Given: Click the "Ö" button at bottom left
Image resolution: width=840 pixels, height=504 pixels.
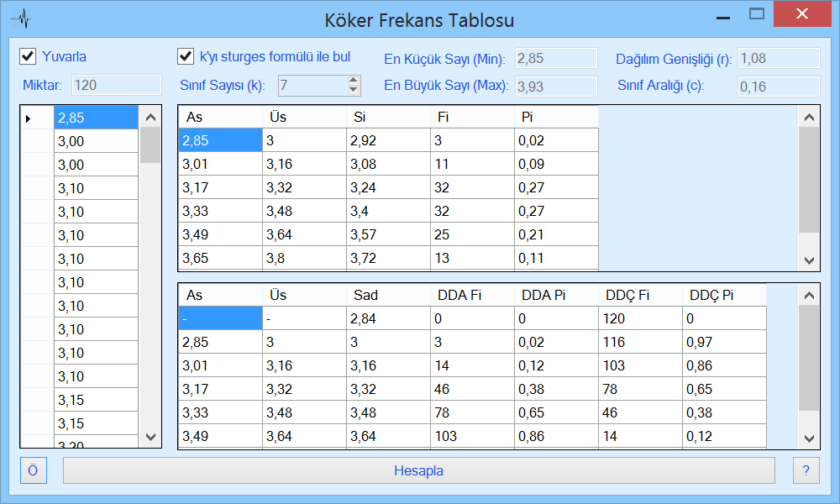Looking at the screenshot, I should 33,470.
